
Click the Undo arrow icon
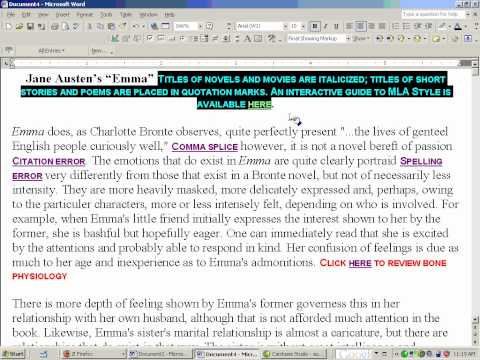pyautogui.click(x=136, y=26)
